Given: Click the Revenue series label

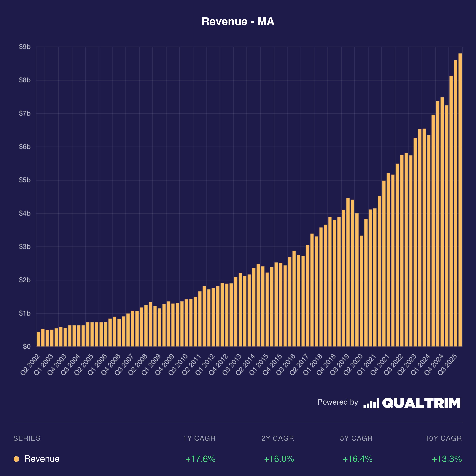Looking at the screenshot, I should point(42,459).
